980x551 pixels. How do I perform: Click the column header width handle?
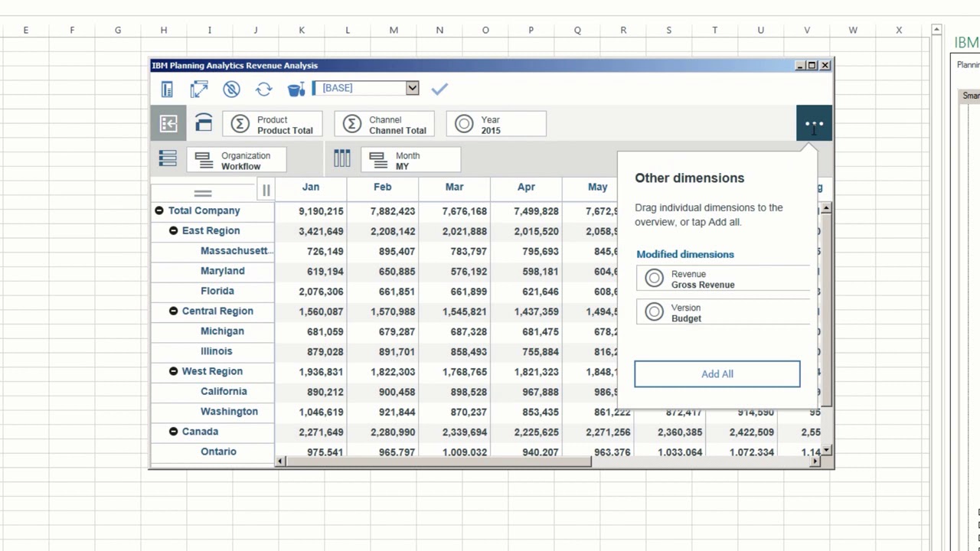[266, 190]
